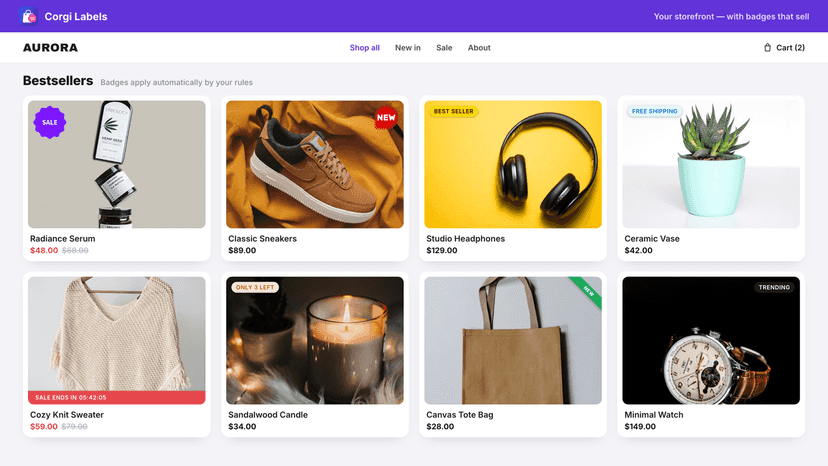
Task: Click the cart bag icon
Action: pos(767,48)
